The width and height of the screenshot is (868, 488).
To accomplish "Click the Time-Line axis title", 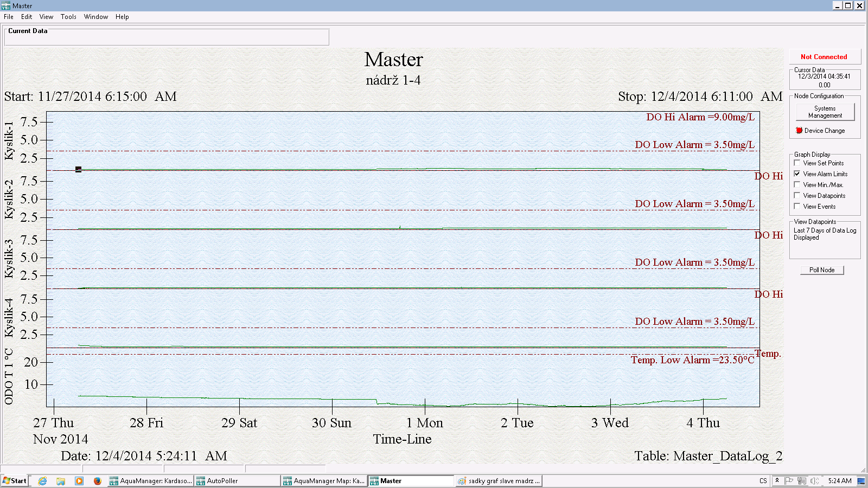I will [x=402, y=439].
